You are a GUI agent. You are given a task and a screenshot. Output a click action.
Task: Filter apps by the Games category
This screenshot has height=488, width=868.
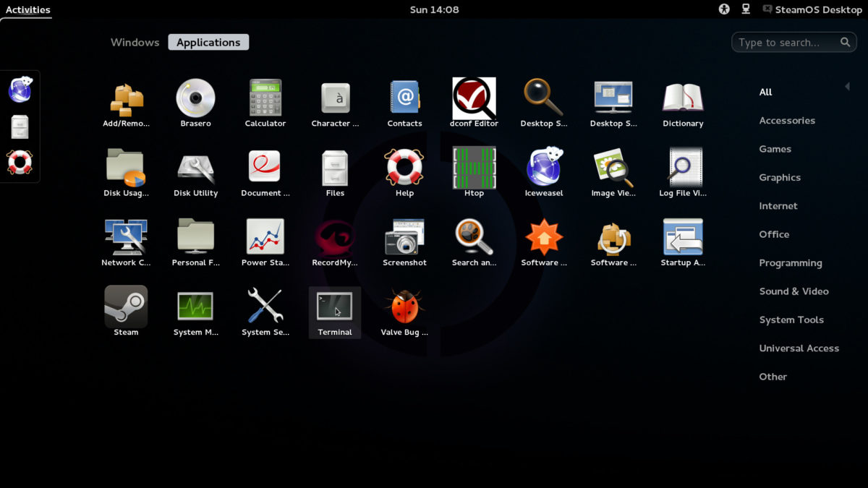(775, 149)
